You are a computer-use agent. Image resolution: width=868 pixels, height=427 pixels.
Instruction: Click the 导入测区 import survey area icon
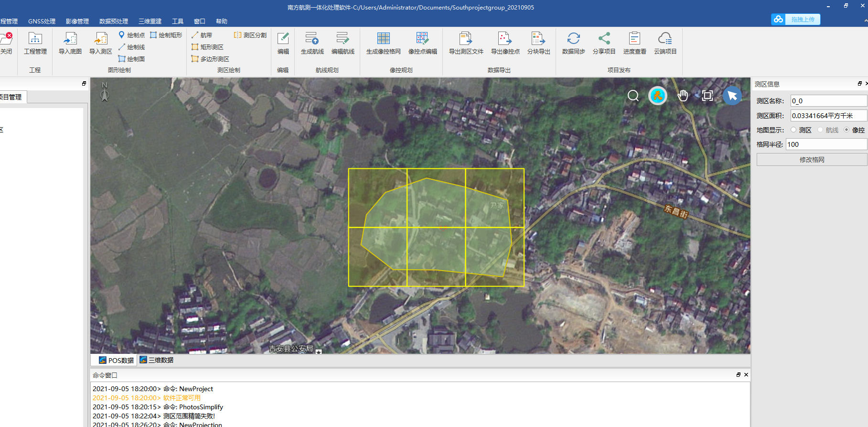[x=100, y=39]
